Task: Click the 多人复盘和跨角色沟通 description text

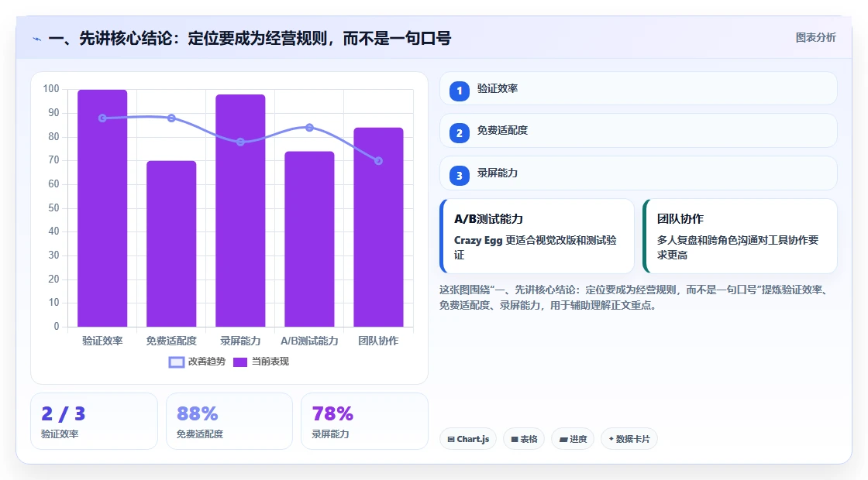Action: point(738,248)
